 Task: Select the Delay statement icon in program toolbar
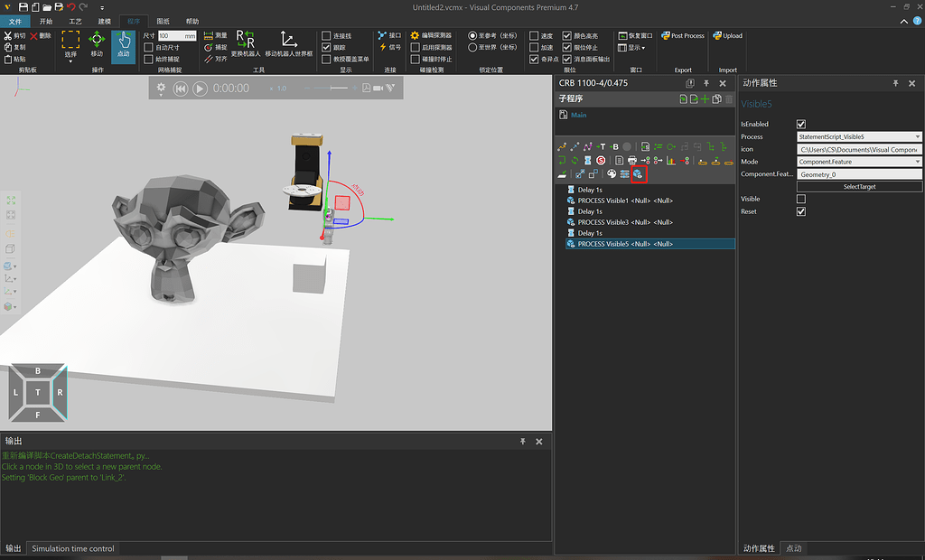(x=587, y=161)
